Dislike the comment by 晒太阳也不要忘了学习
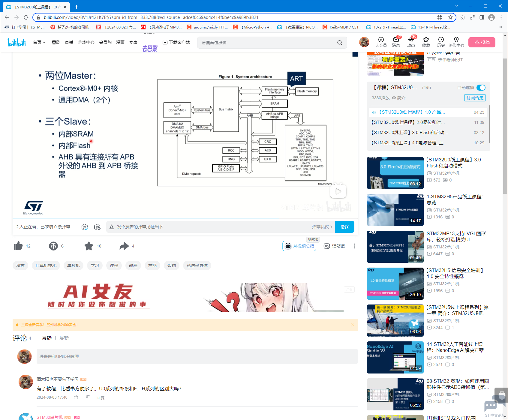The width and height of the screenshot is (508, 420). (88, 397)
